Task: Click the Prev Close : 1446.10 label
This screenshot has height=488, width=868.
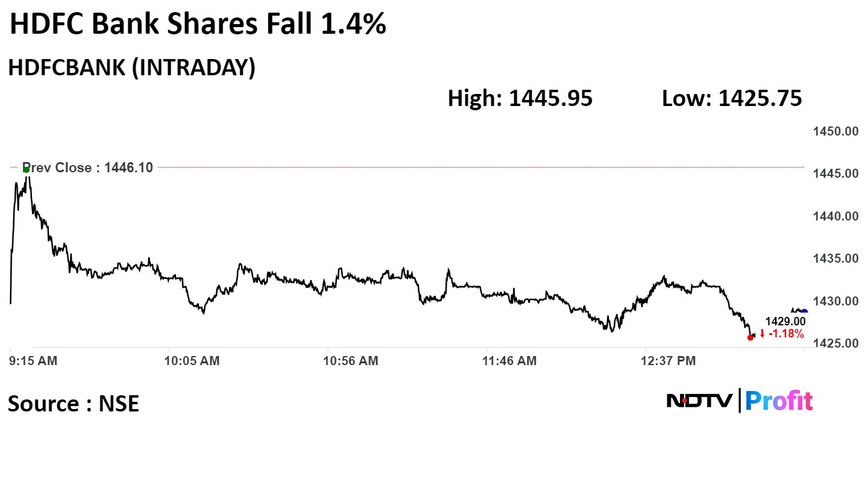Action: [87, 167]
